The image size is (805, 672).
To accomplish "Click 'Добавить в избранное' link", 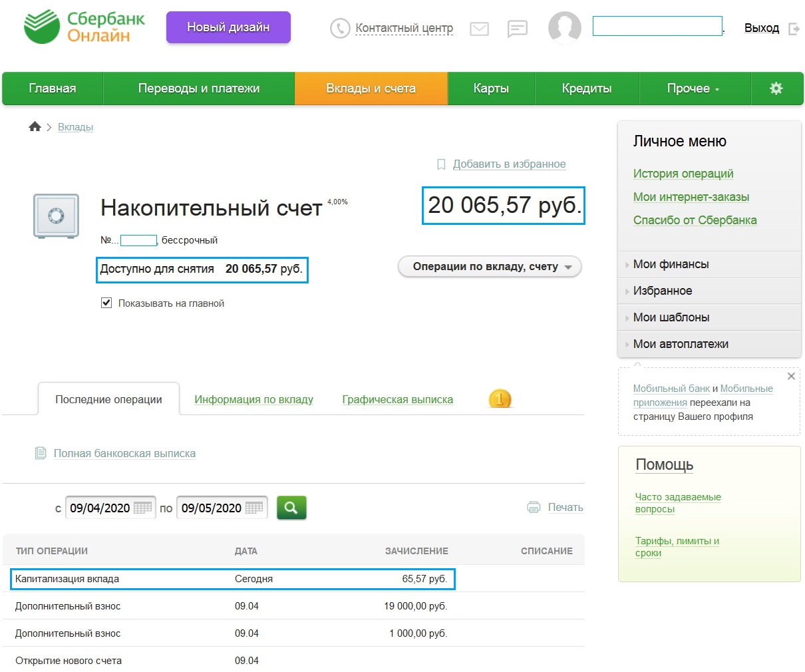I will point(509,164).
